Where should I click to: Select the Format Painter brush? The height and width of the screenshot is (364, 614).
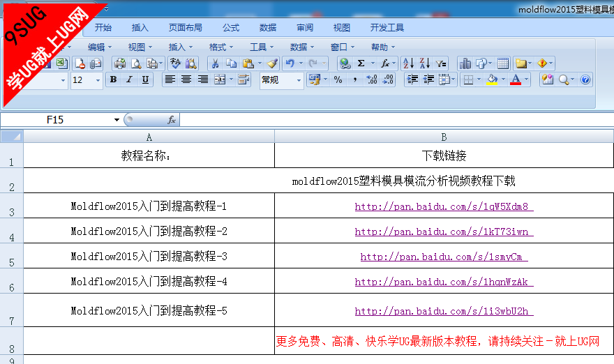tap(273, 63)
